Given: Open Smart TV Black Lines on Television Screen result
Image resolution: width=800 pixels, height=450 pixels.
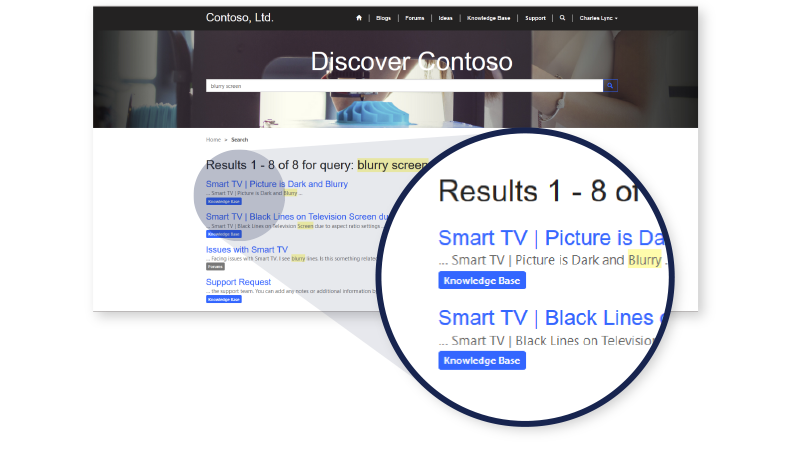Looking at the screenshot, I should [x=297, y=216].
